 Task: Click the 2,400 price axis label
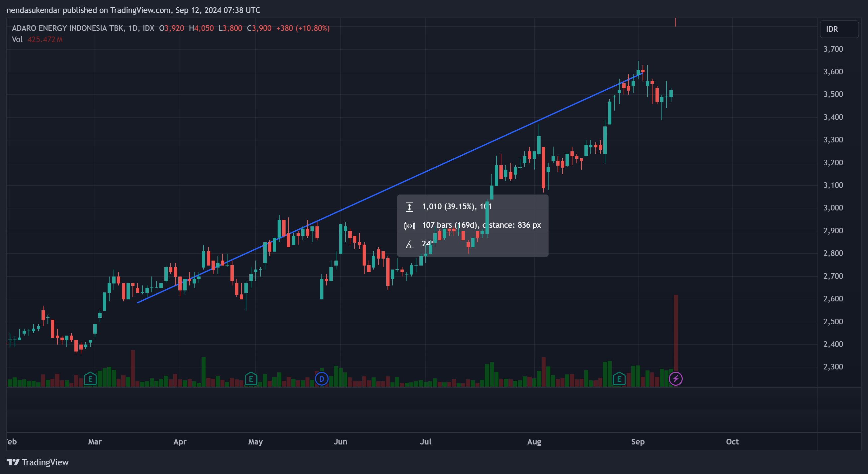(833, 344)
